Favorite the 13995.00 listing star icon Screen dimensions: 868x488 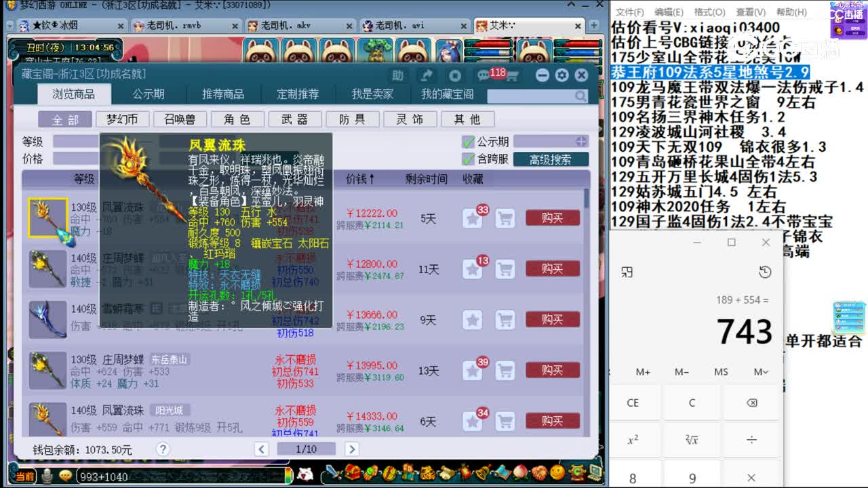click(x=473, y=371)
